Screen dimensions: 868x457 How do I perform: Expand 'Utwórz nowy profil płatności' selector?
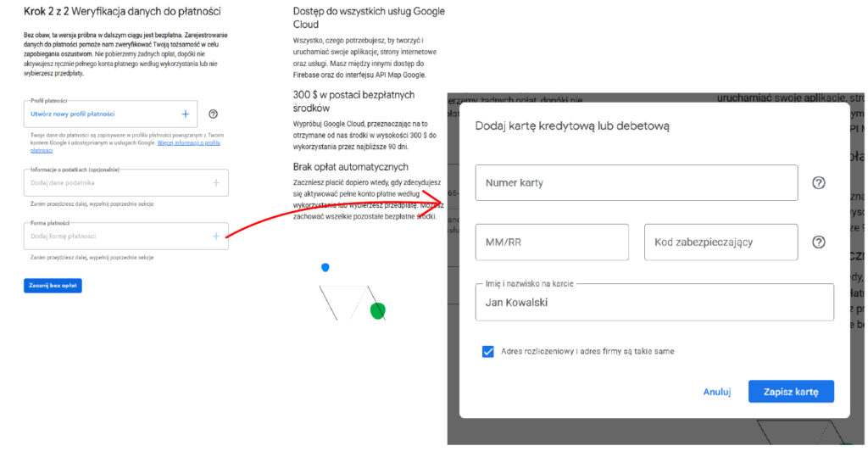(102, 114)
